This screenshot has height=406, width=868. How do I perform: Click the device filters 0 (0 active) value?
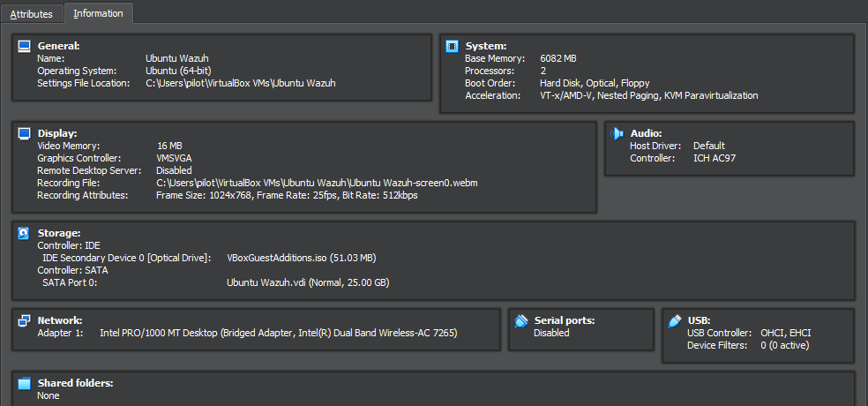pyautogui.click(x=784, y=345)
